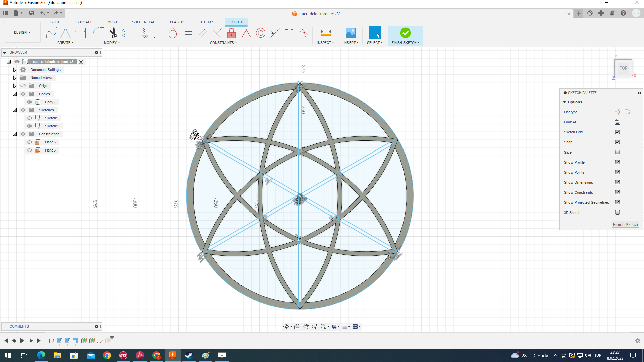Toggle Show Constraints checkbox

point(618,192)
